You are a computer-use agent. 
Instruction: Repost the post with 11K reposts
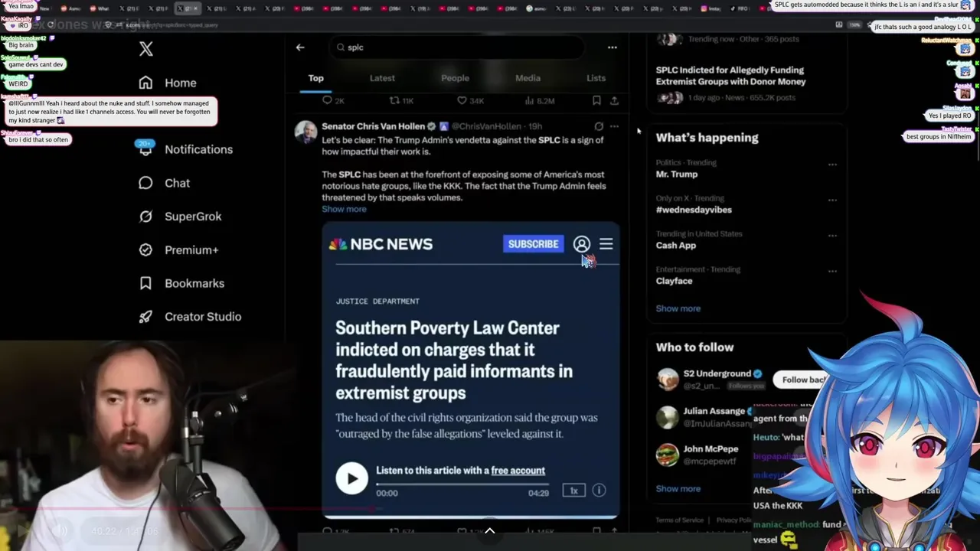point(401,100)
